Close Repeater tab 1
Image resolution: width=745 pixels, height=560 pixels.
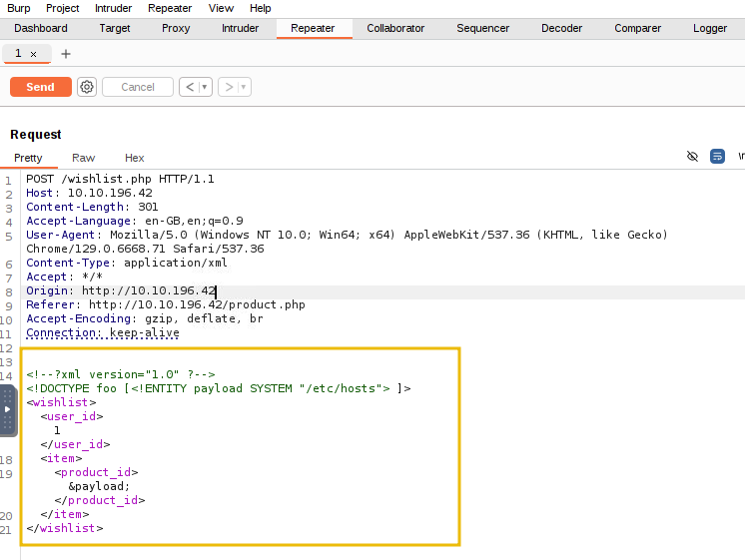pos(33,54)
